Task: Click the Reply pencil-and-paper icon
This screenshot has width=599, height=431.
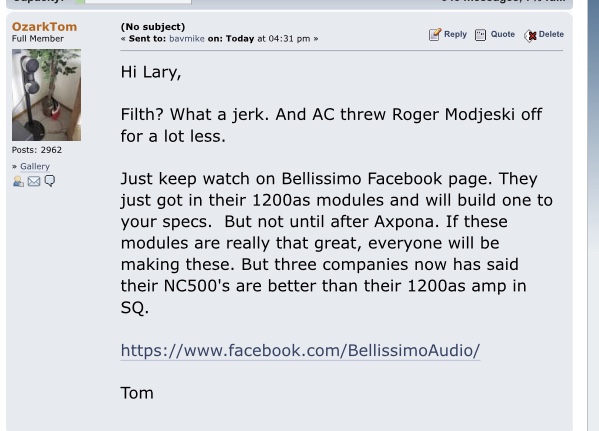Action: pyautogui.click(x=435, y=34)
